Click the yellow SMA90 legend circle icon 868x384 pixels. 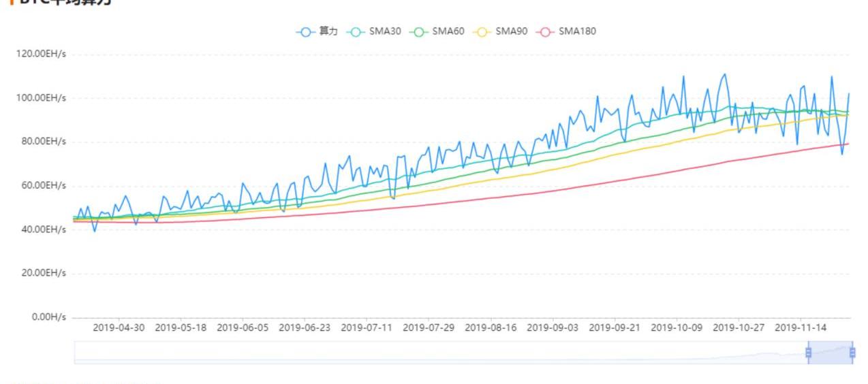click(481, 31)
